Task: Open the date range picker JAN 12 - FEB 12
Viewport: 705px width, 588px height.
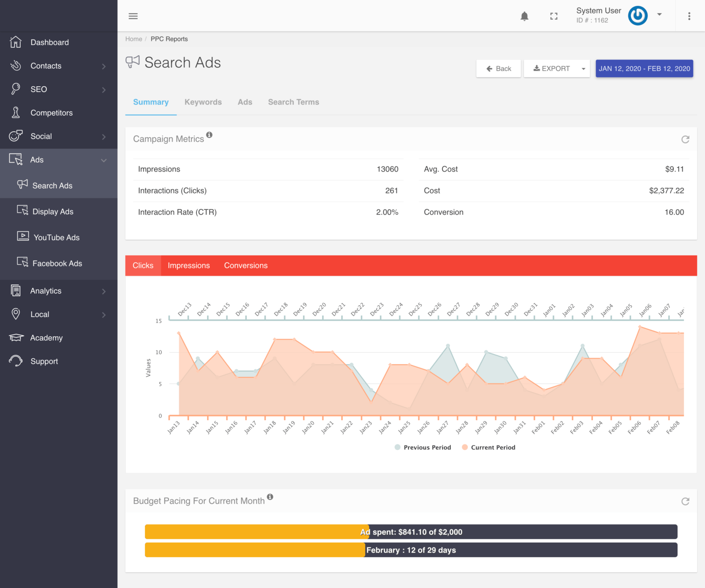Action: pos(644,68)
